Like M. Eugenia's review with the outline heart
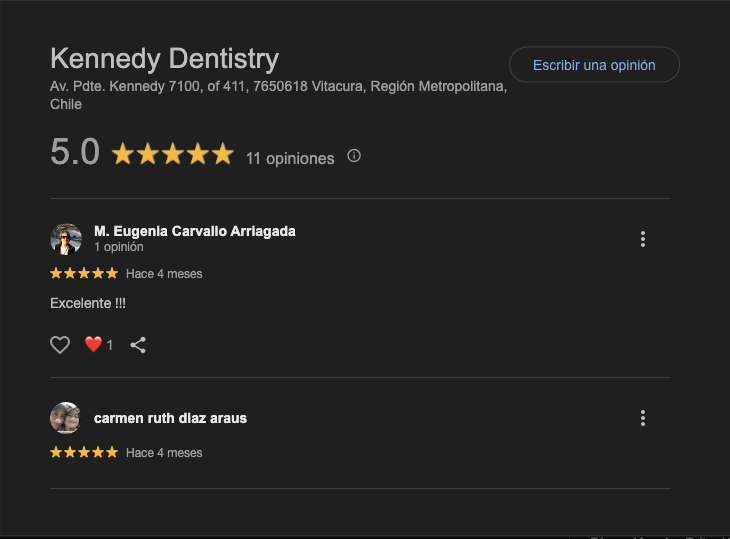Screen dimensions: 730x539 pos(60,345)
